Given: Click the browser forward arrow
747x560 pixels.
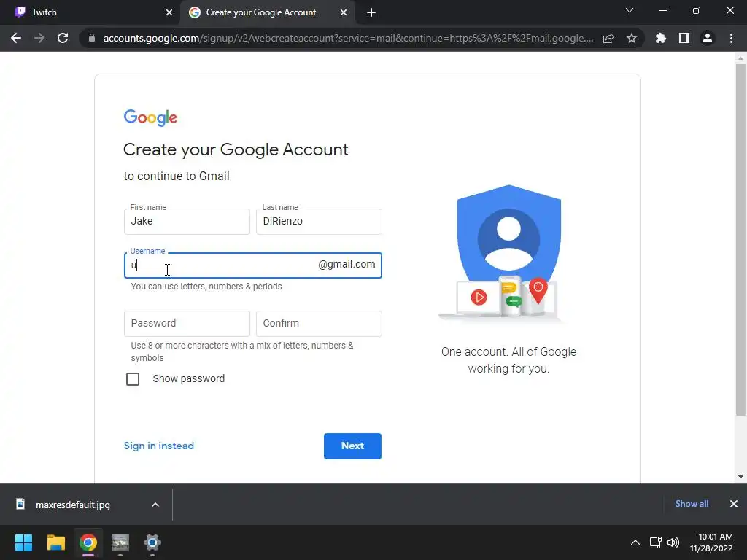Looking at the screenshot, I should [39, 38].
